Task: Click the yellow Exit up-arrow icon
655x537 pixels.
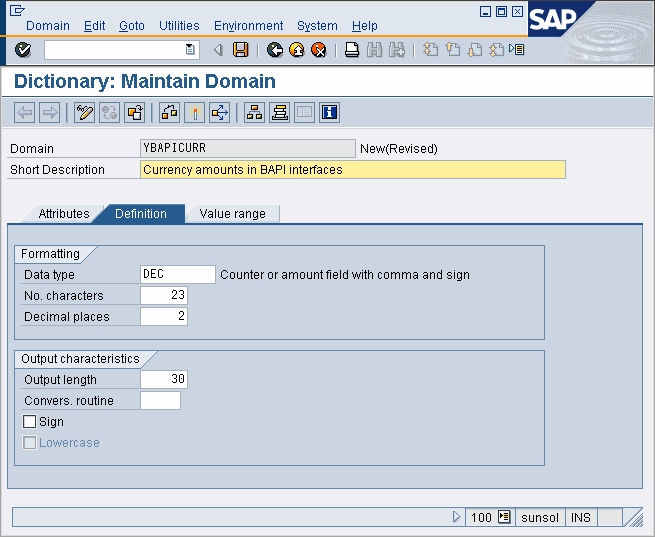Action: pos(297,50)
